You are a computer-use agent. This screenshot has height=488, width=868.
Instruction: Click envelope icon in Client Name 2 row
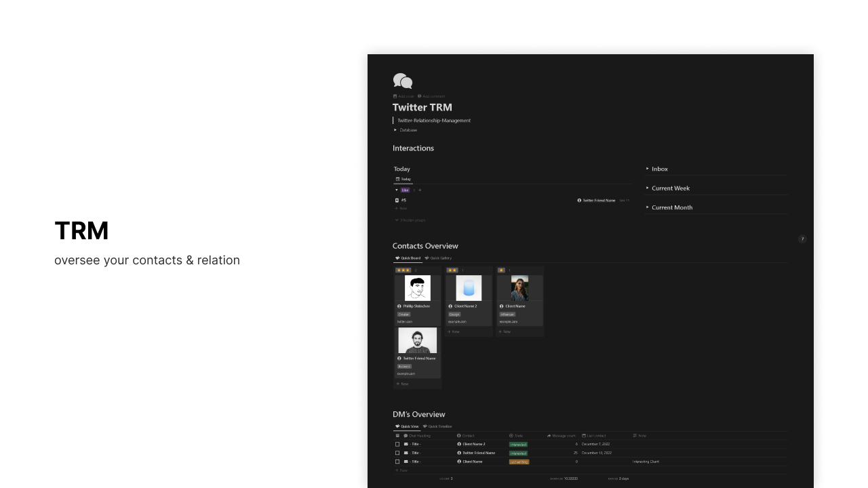point(406,444)
